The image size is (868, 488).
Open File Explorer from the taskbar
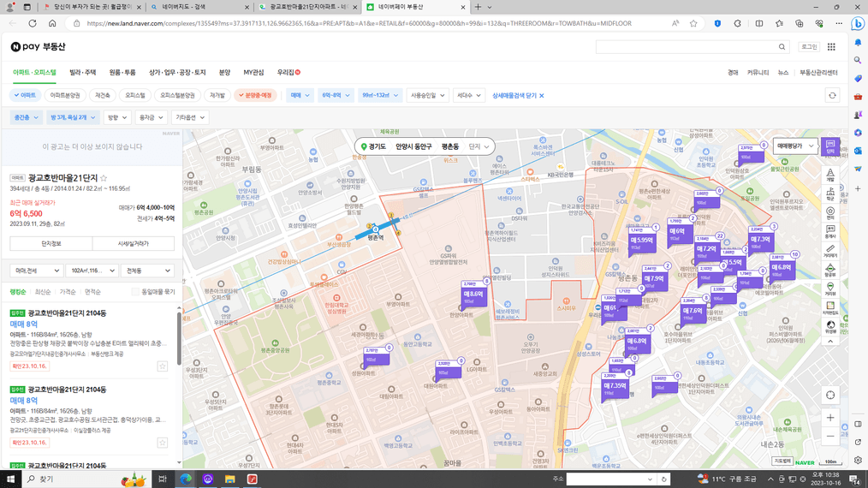pyautogui.click(x=229, y=479)
